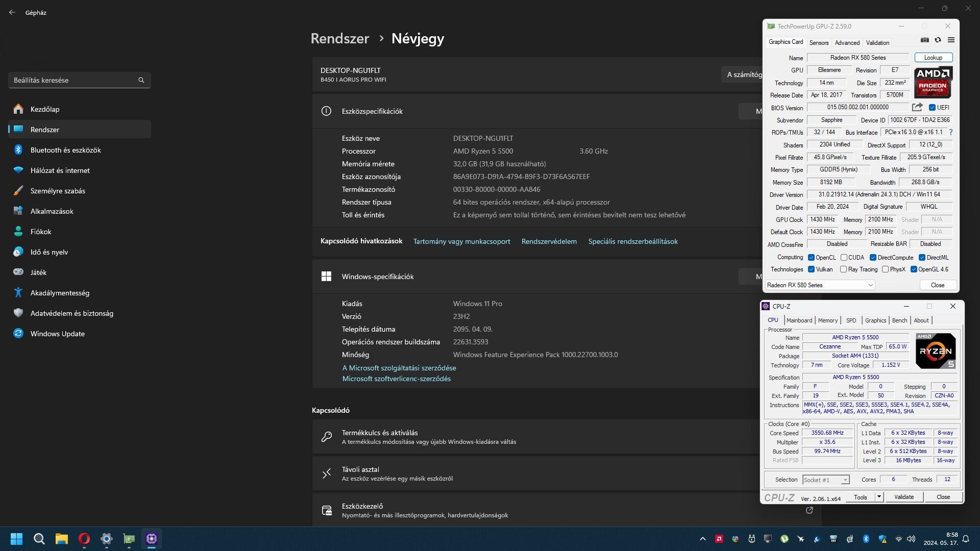Click the Settings back arrow icon
This screenshot has width=980, height=551.
(x=12, y=12)
